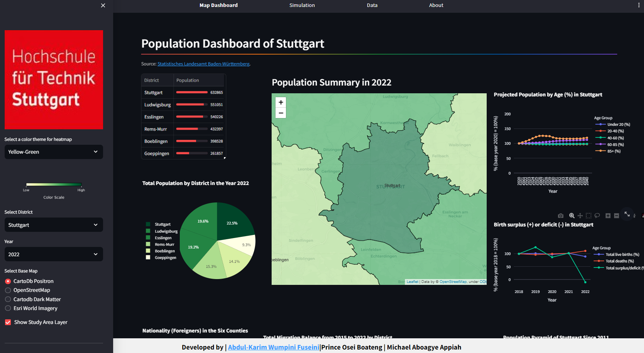Viewport: 644px width, 353px height.
Task: Toggle the 20-40 (%) legend series
Action: pyautogui.click(x=610, y=131)
